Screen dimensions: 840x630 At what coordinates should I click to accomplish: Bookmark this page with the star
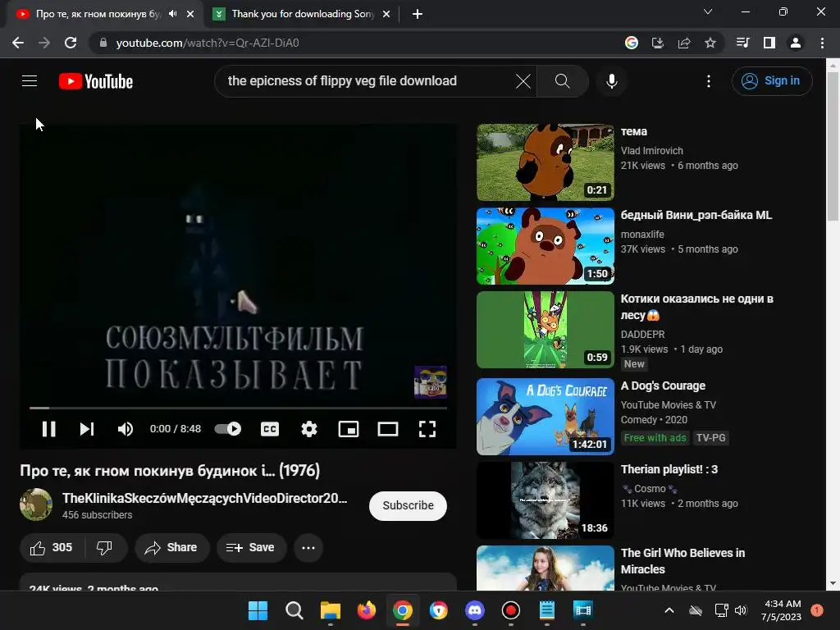710,43
